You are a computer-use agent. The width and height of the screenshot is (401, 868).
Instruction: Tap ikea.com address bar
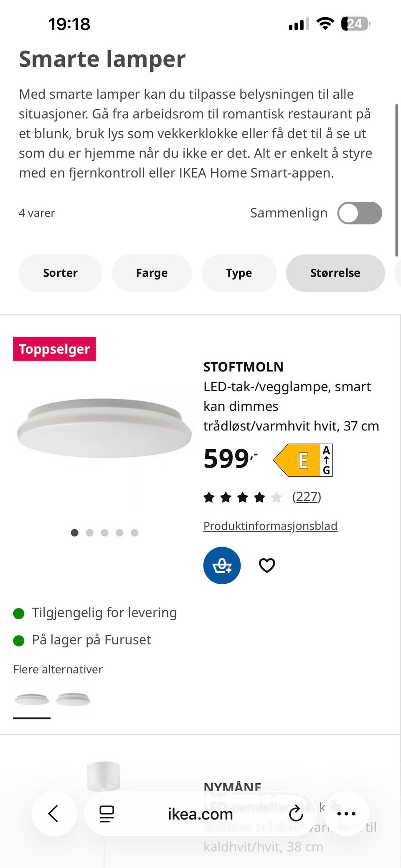[x=200, y=814]
